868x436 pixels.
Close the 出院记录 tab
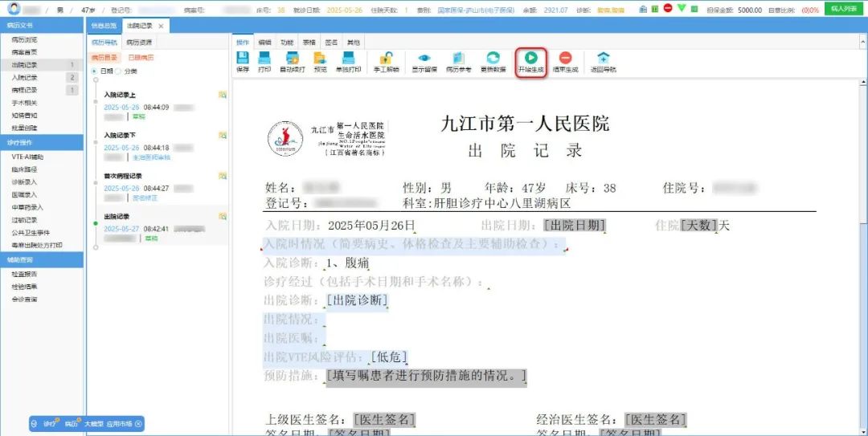[161, 26]
